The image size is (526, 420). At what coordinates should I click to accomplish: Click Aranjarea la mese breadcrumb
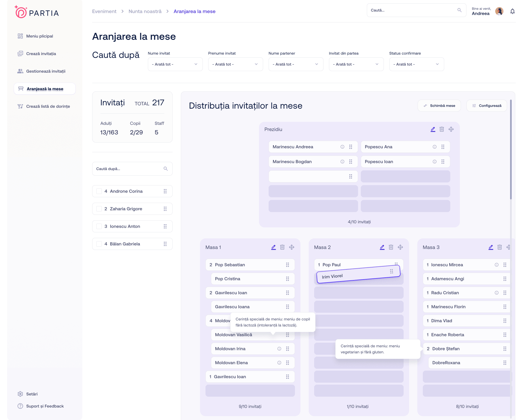195,11
